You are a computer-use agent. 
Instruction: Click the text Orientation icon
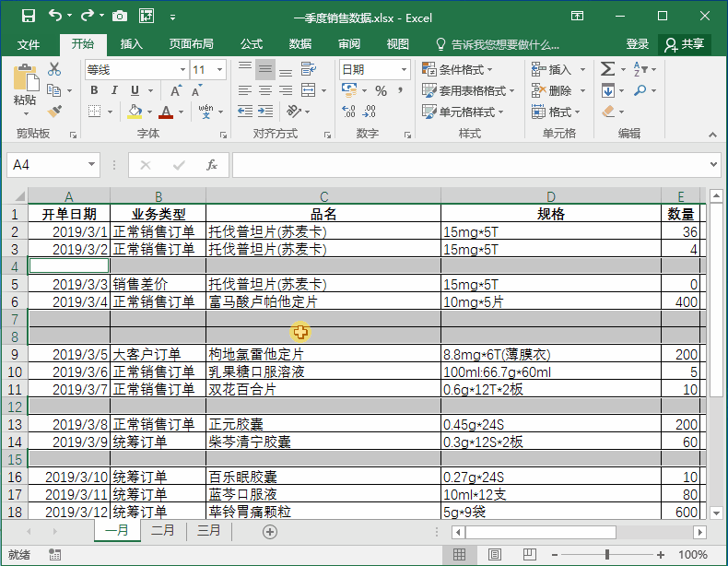coord(294,112)
